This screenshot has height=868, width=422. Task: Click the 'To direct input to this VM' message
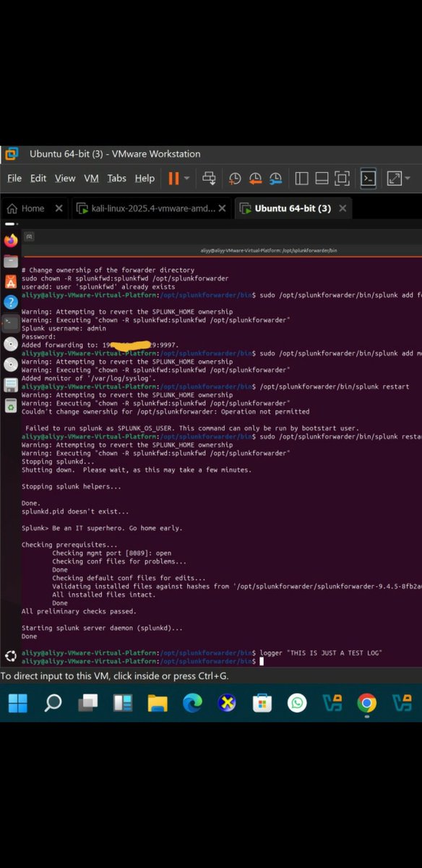pyautogui.click(x=114, y=676)
